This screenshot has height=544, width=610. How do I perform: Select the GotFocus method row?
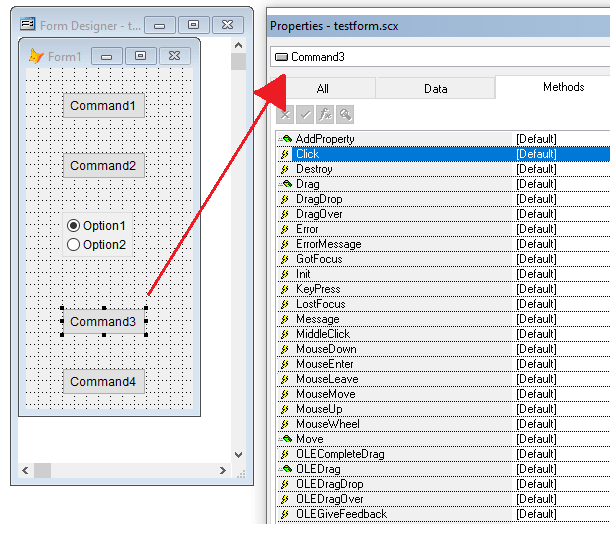pos(443,259)
